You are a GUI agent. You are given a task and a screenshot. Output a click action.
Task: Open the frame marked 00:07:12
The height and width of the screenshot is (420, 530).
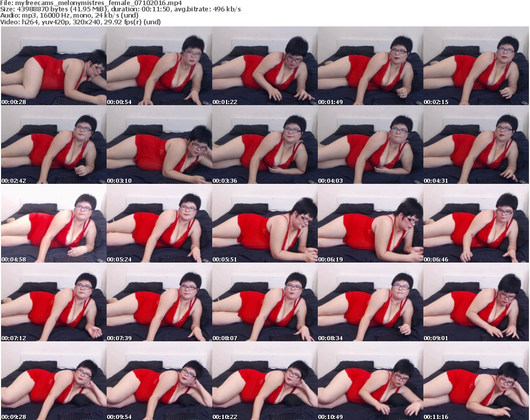(x=54, y=302)
